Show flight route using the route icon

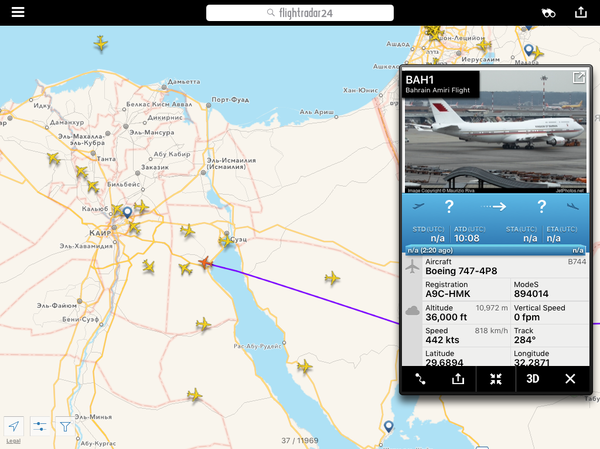click(x=420, y=379)
